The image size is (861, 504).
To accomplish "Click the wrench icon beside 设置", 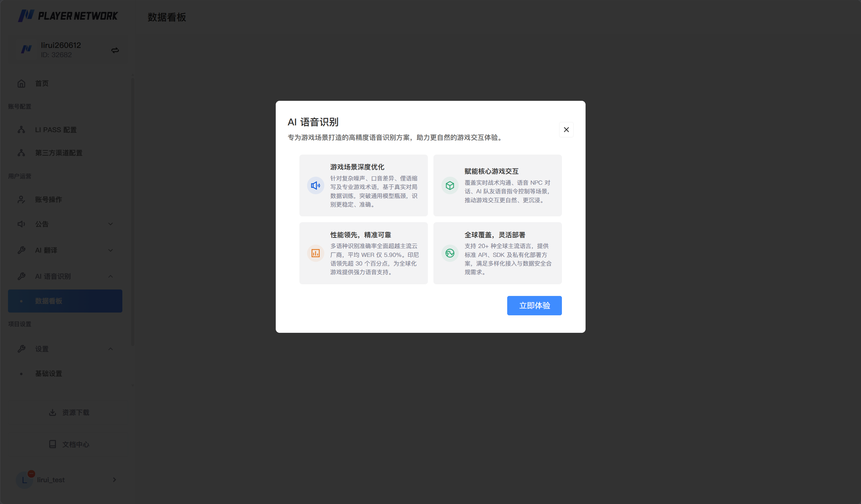I will click(21, 349).
